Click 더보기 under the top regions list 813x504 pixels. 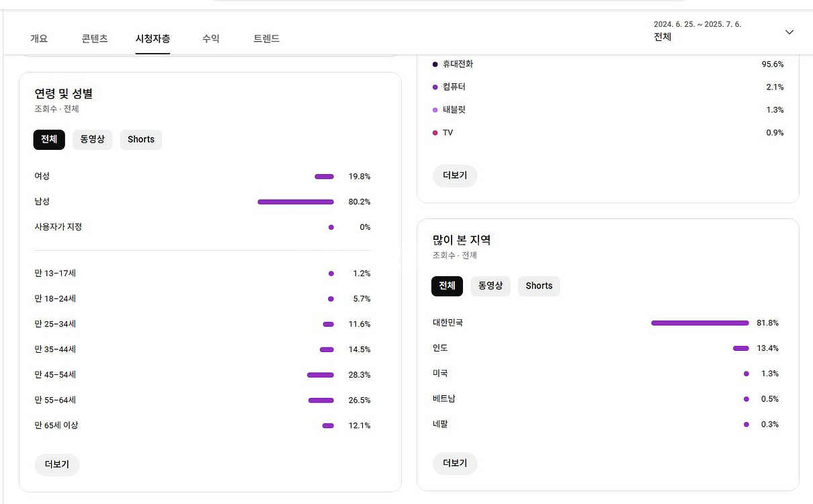(455, 464)
